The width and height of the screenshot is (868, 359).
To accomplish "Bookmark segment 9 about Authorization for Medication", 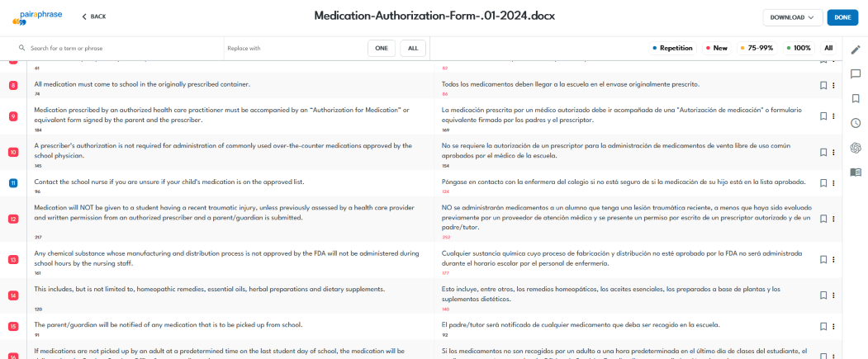I will pyautogui.click(x=823, y=116).
